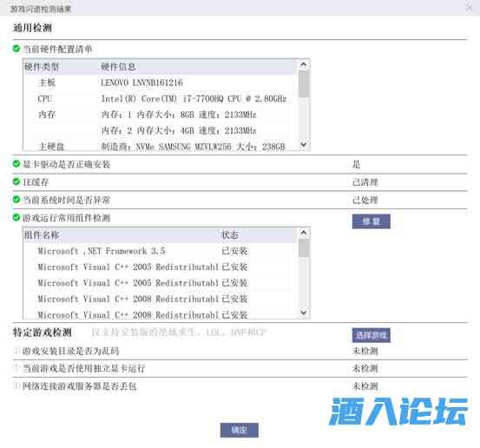The width and height of the screenshot is (480, 448).
Task: Click gray status icon beside 网络连接游戏服务器是否丢包
Action: click(16, 385)
